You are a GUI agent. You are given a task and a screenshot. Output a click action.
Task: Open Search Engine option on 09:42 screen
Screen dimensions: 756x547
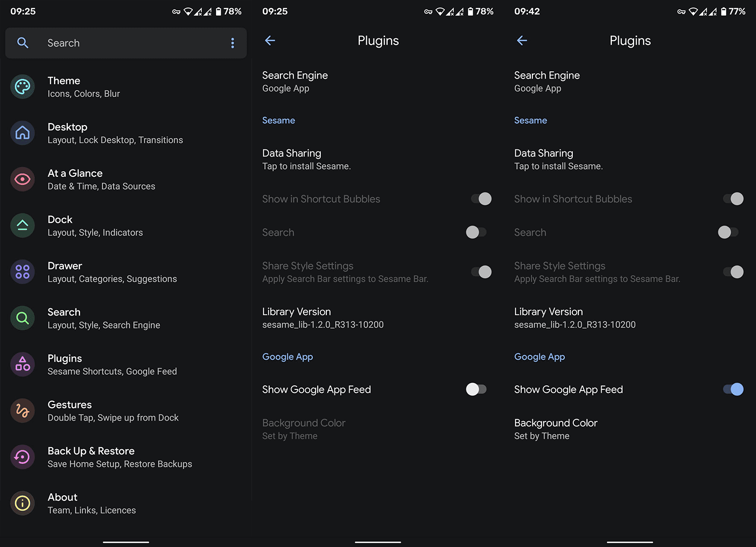point(629,82)
